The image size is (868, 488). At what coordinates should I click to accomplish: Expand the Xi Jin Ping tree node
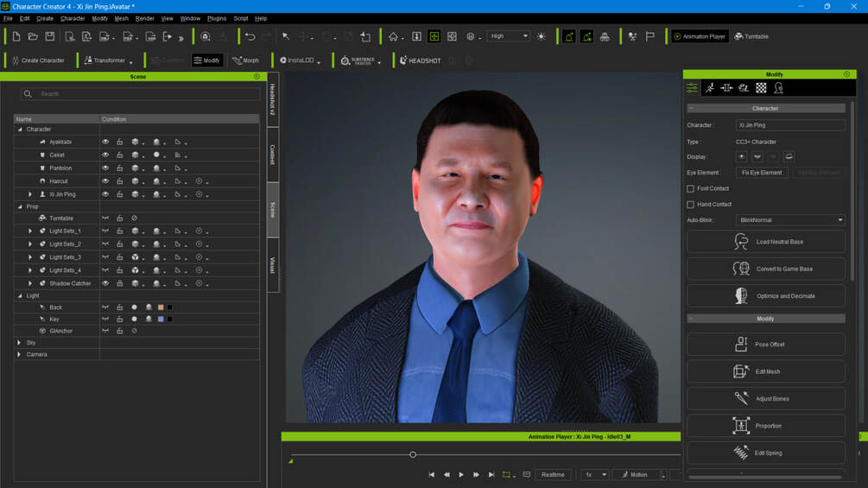30,194
